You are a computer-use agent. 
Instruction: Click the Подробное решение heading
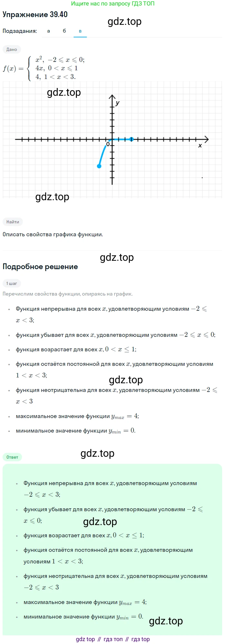click(x=40, y=267)
